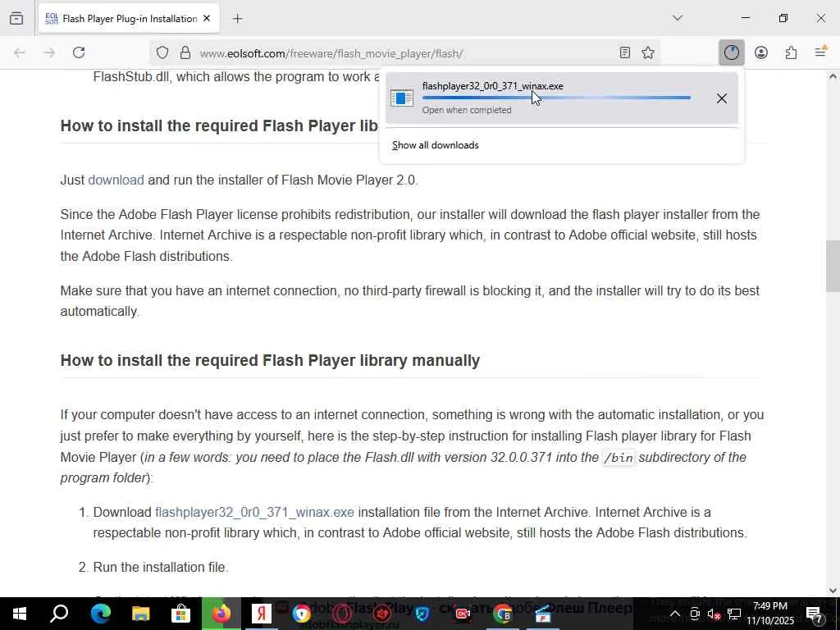Bookmark this page with the star
Viewport: 840px width, 630px height.
pyautogui.click(x=648, y=52)
